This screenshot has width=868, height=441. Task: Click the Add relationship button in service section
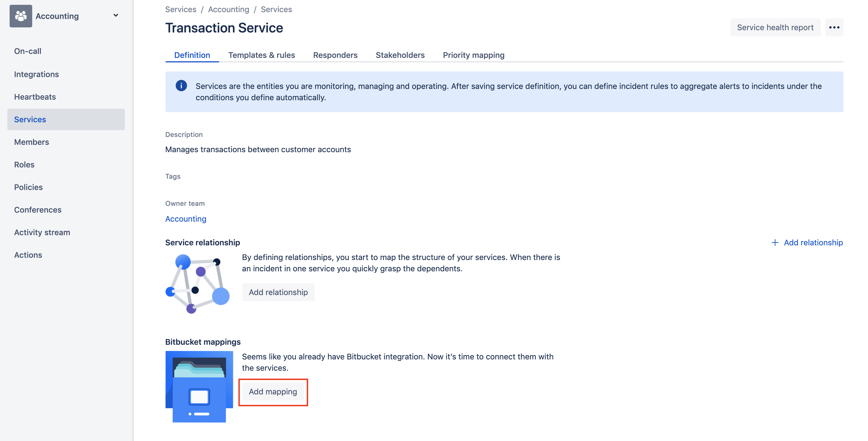pyautogui.click(x=278, y=292)
